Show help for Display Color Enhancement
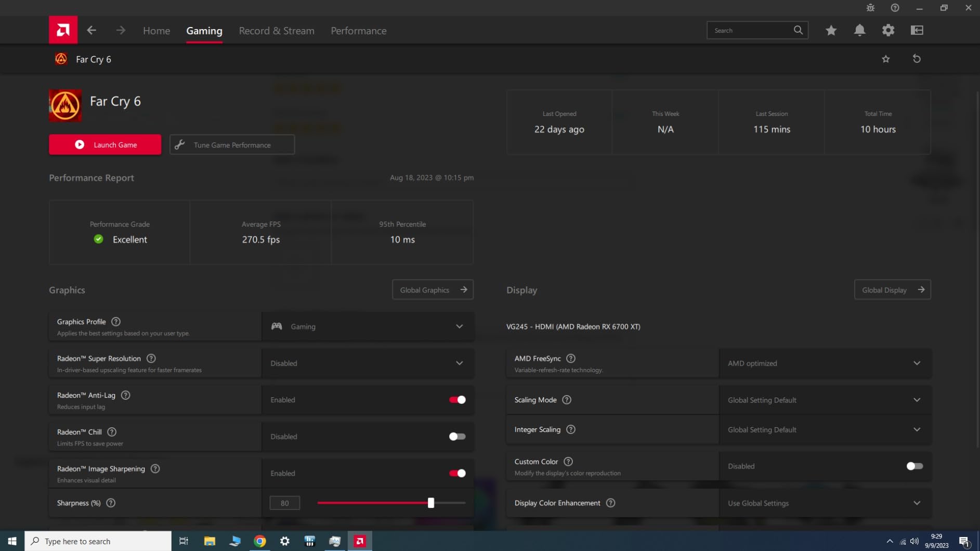 click(610, 503)
